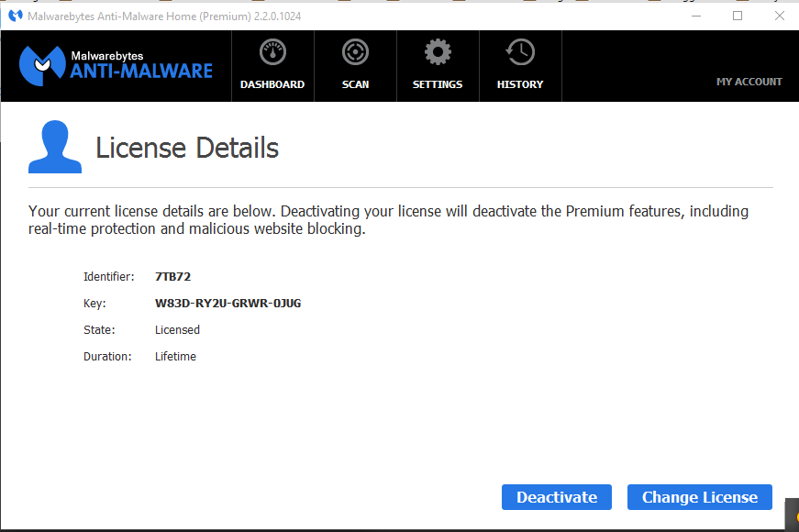Click the scrollbar at the bottom-right edge

pyautogui.click(x=793, y=514)
